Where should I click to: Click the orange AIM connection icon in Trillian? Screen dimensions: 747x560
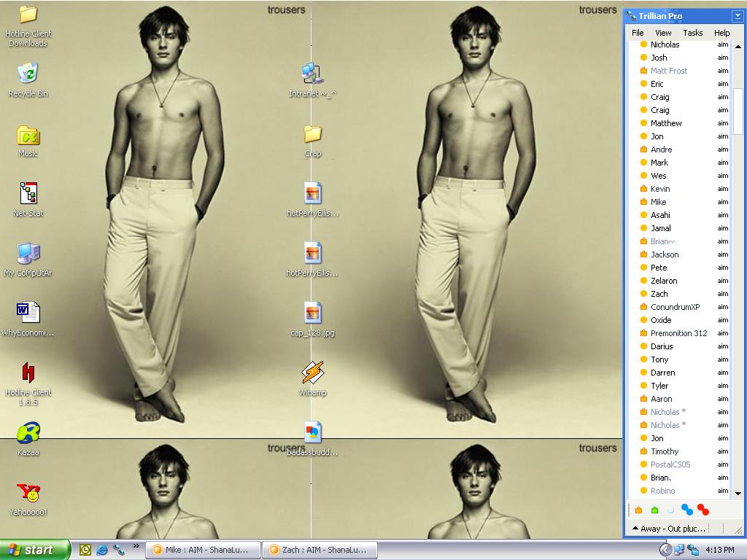[x=639, y=510]
